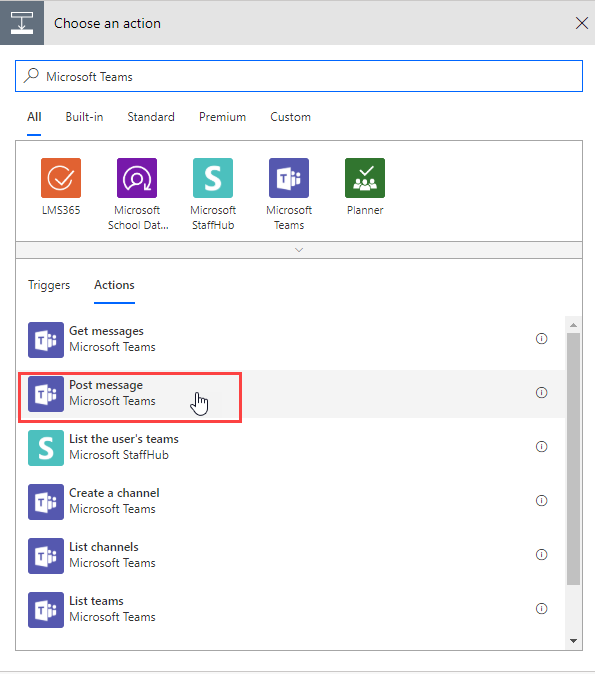Open the Microsoft School Data Sync connector

tap(137, 178)
